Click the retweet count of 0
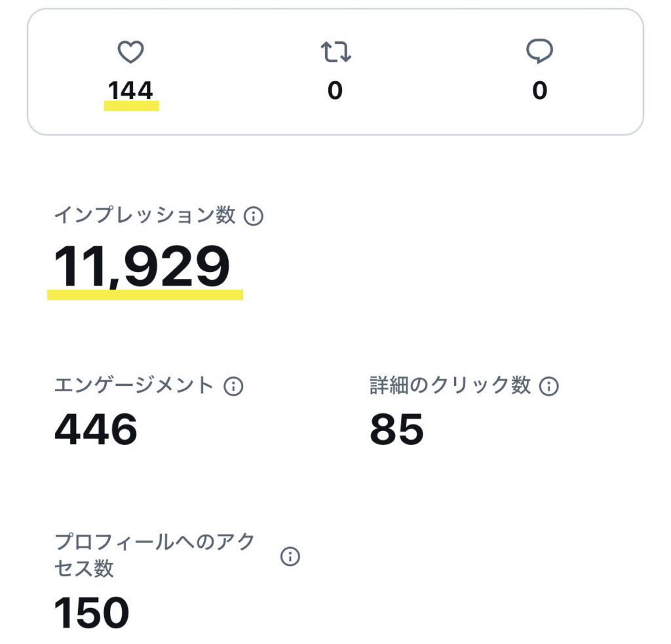 (335, 90)
